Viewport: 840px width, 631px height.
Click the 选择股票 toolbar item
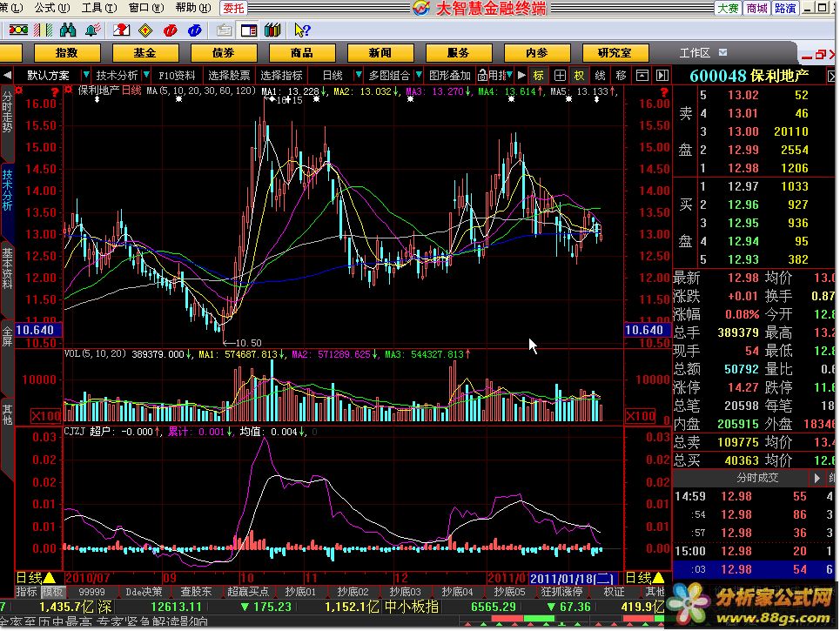pos(229,76)
